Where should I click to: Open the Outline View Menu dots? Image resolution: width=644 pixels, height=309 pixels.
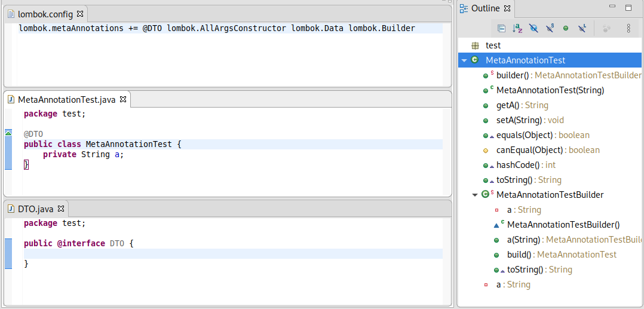(628, 28)
